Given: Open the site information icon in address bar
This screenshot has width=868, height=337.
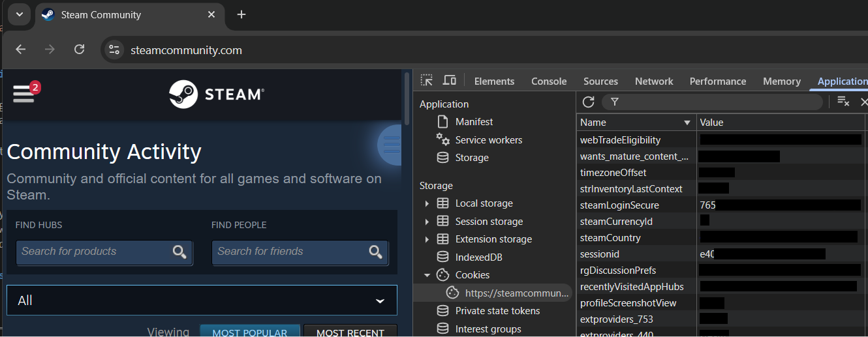Looking at the screenshot, I should [x=115, y=50].
